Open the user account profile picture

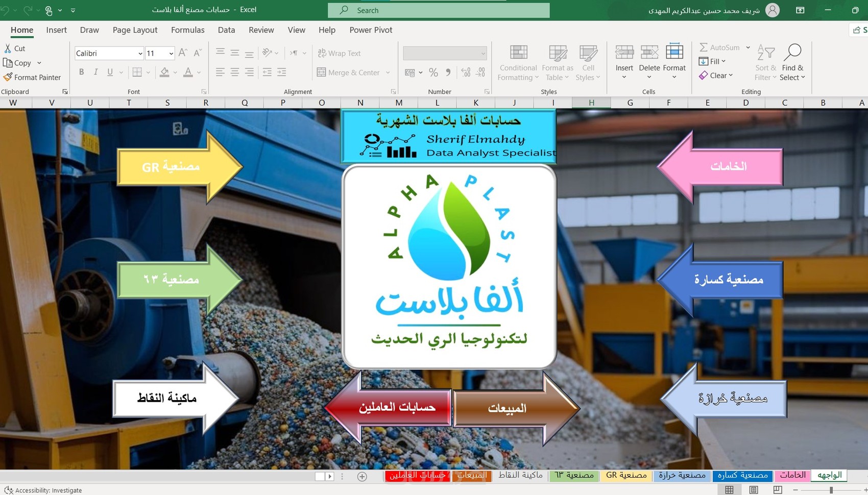tap(773, 10)
